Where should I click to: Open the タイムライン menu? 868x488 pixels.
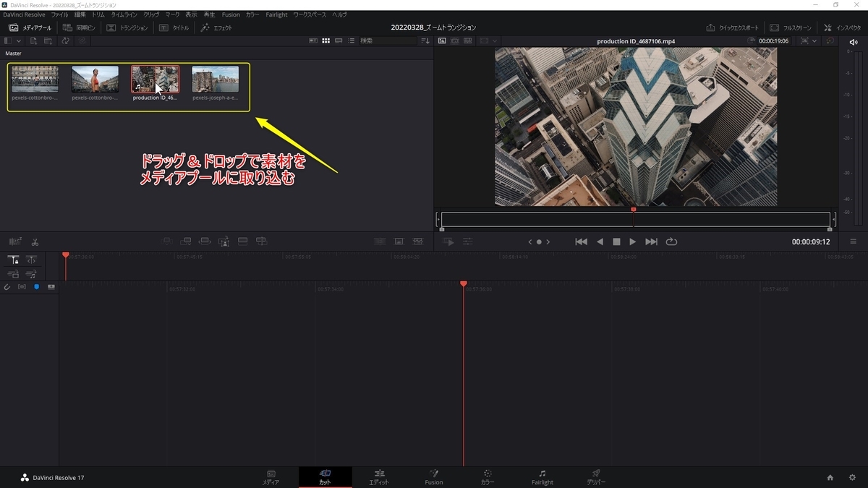click(x=124, y=14)
